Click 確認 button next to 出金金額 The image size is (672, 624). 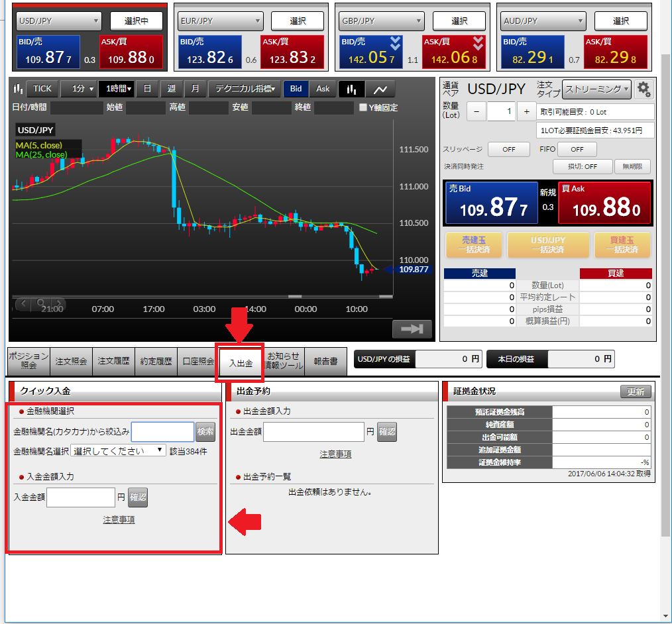(x=386, y=432)
